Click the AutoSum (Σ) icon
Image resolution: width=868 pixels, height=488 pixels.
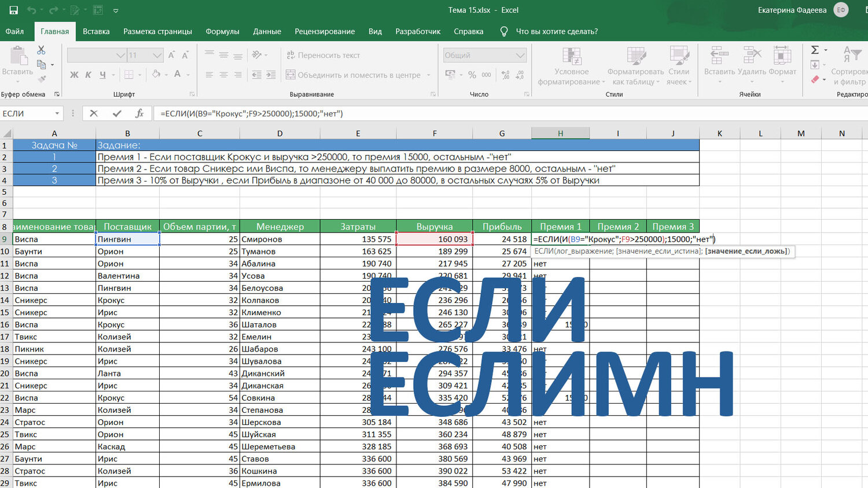pos(816,50)
